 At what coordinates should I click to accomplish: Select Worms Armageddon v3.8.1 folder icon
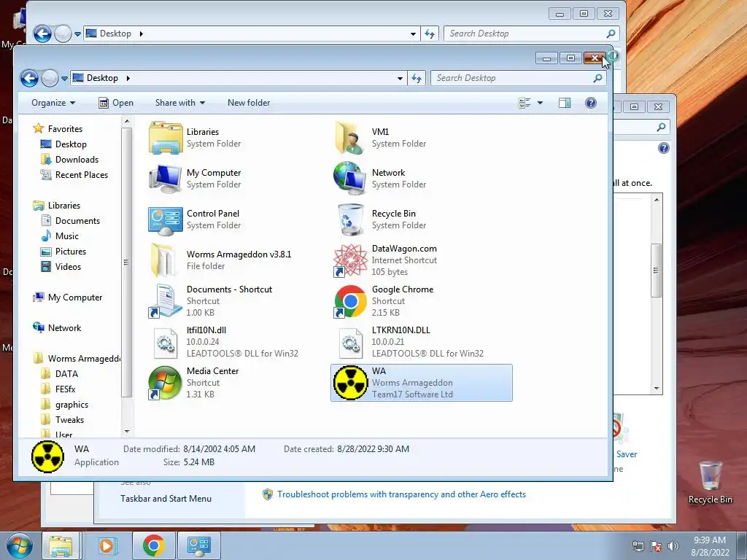point(163,260)
